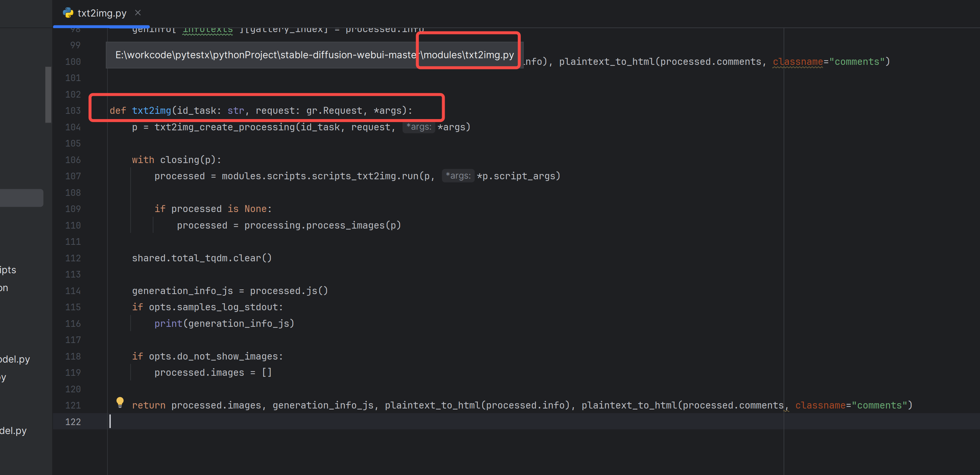Click 'shared.total_tqdm.clear()' on line 112
Image resolution: width=980 pixels, height=475 pixels.
pos(202,258)
